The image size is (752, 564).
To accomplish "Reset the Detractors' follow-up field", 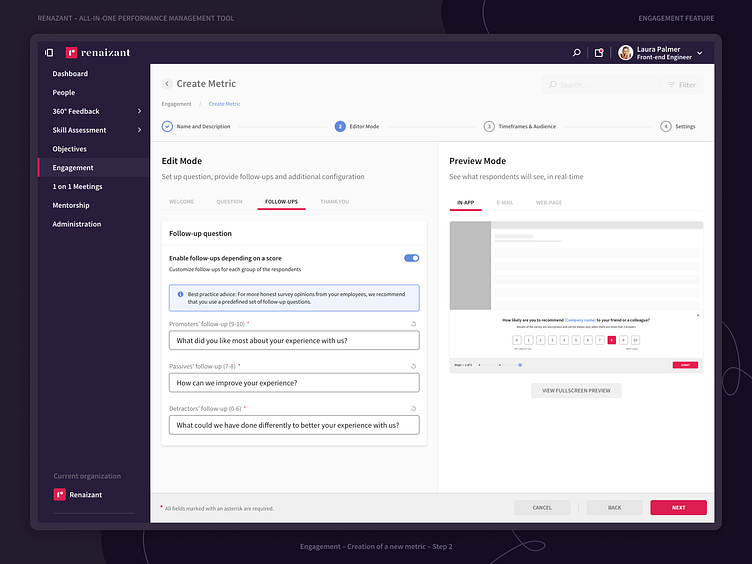I will (x=414, y=408).
